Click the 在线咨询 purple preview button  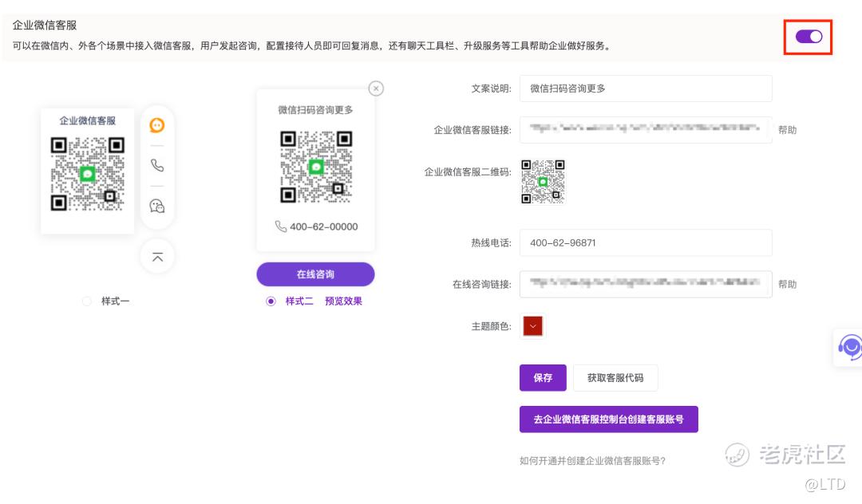tap(315, 274)
